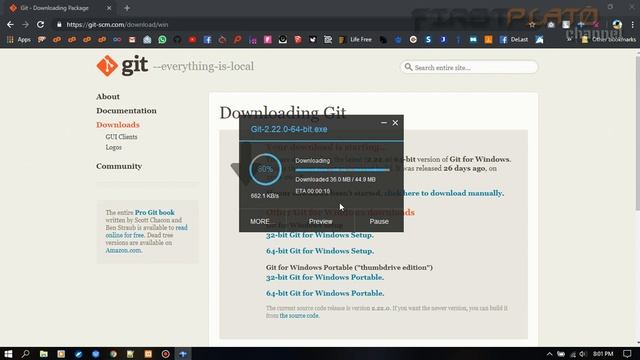
Task: Click the taskbar clock showing 8:01 PM
Action: (603, 354)
